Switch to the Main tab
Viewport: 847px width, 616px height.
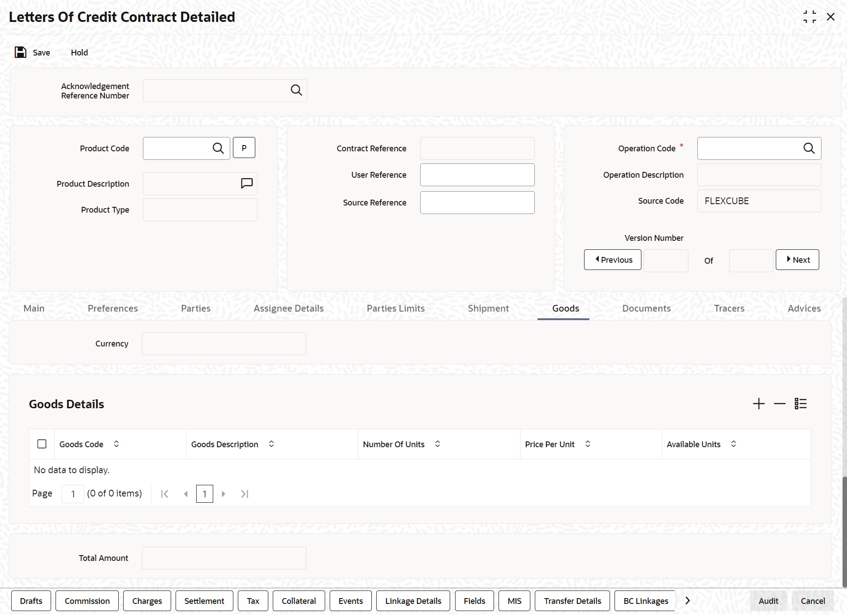pos(34,308)
